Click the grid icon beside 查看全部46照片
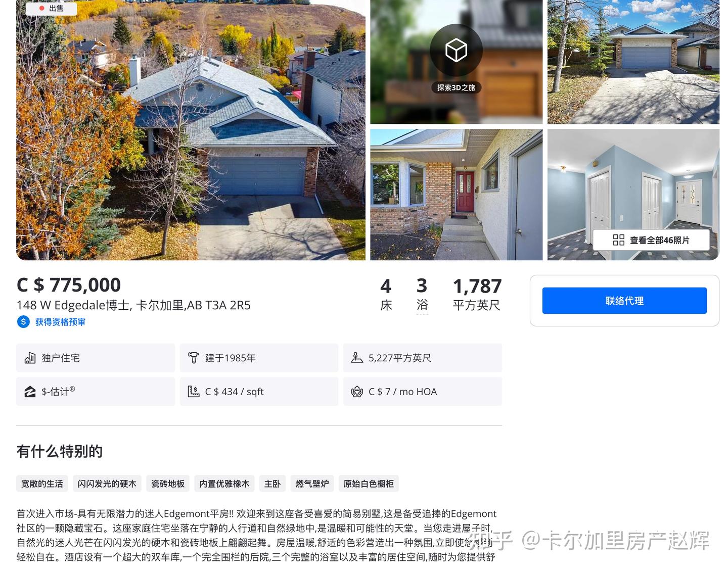This screenshot has width=728, height=570. click(618, 240)
